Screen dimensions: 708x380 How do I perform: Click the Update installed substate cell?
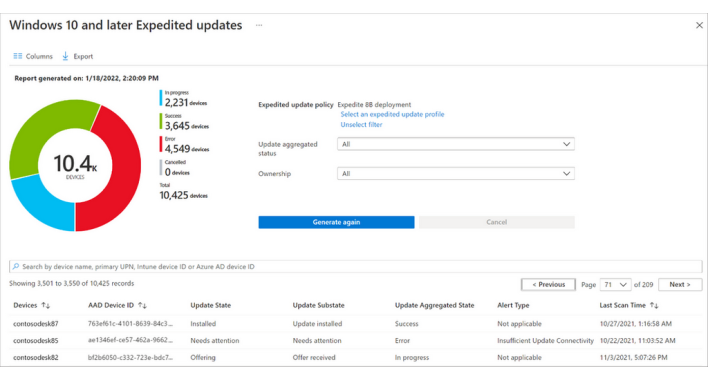(317, 324)
